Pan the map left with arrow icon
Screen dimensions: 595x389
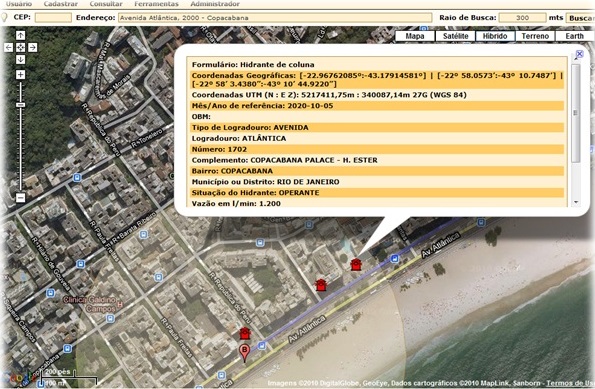point(8,47)
